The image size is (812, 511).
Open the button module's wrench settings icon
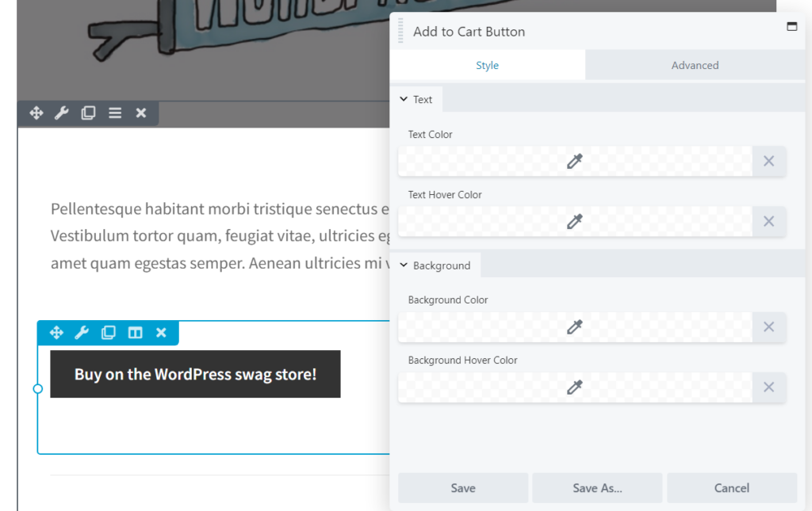[x=82, y=333]
